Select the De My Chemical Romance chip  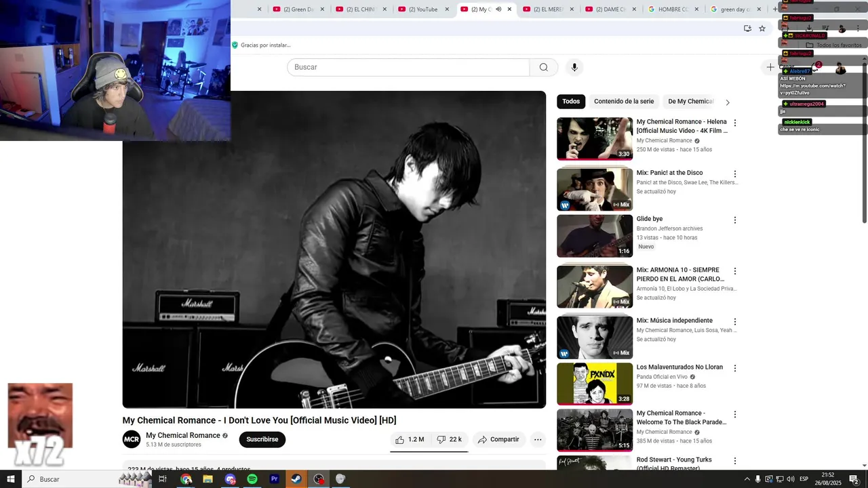pyautogui.click(x=691, y=102)
